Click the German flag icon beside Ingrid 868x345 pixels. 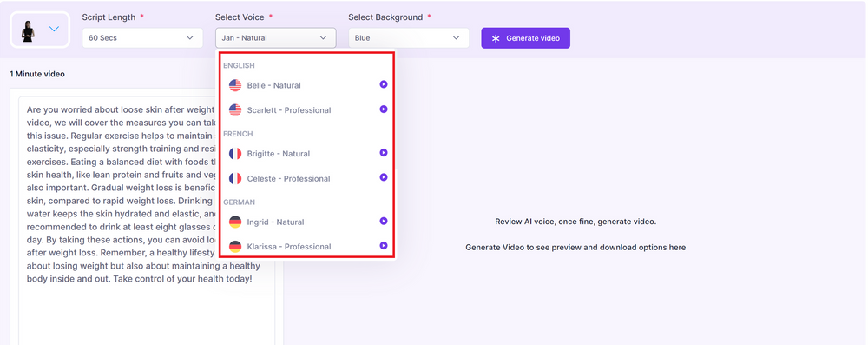[235, 222]
